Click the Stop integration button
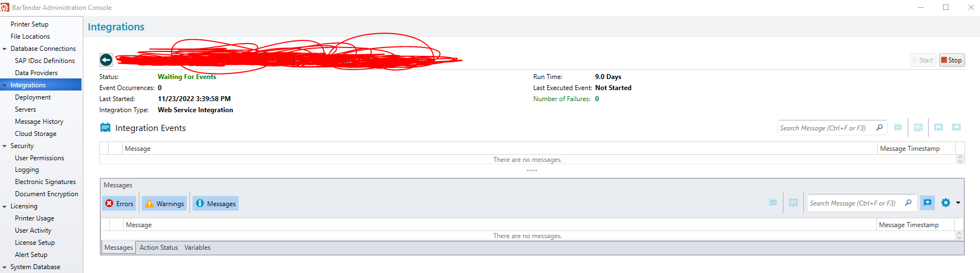Viewport: 980px width, 273px height. 952,60
